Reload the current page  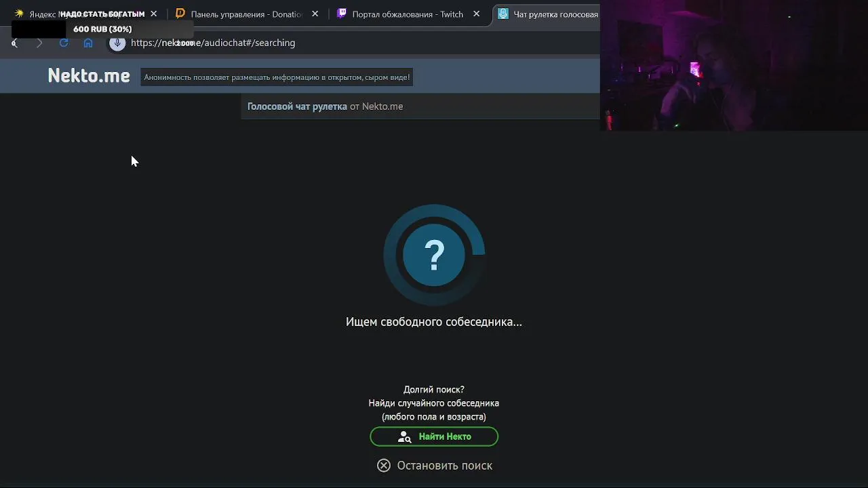pyautogui.click(x=64, y=43)
